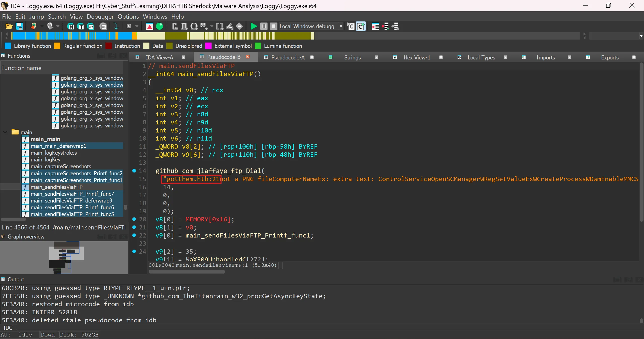Click the open file folder icon

pyautogui.click(x=9, y=26)
